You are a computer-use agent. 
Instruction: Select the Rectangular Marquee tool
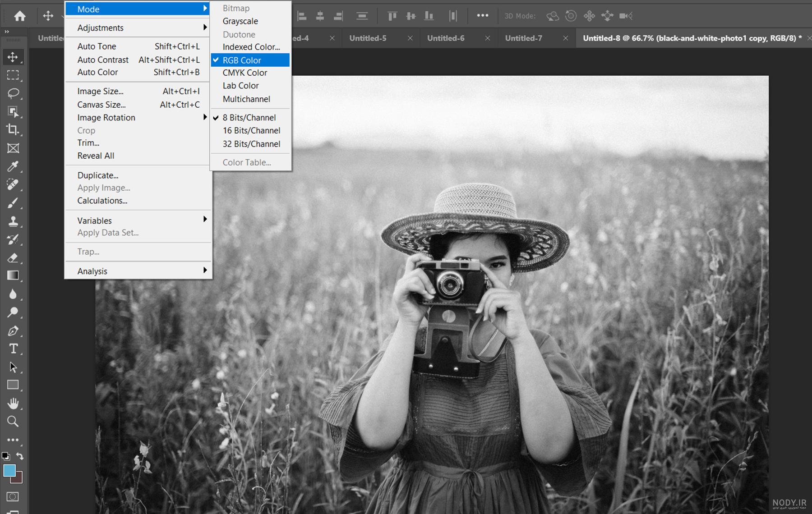pyautogui.click(x=13, y=75)
